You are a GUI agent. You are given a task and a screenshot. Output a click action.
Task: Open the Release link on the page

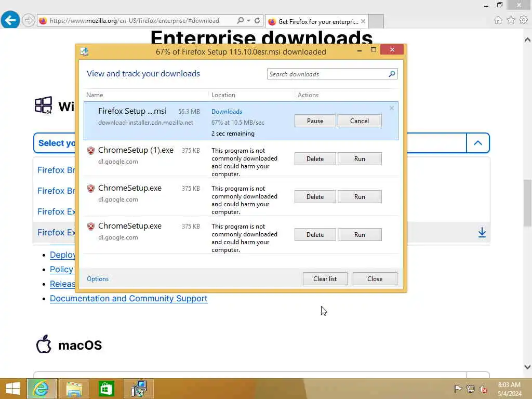[x=62, y=284]
